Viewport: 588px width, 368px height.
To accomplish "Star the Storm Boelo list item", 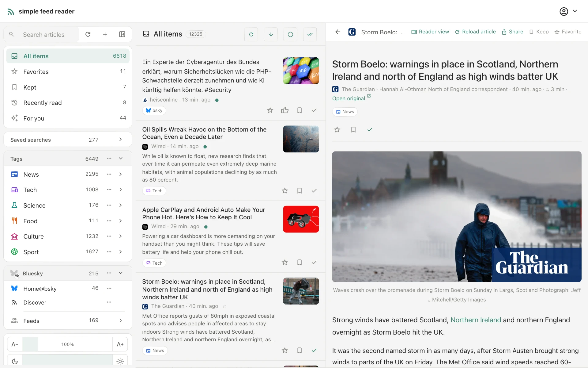I will [x=285, y=351].
